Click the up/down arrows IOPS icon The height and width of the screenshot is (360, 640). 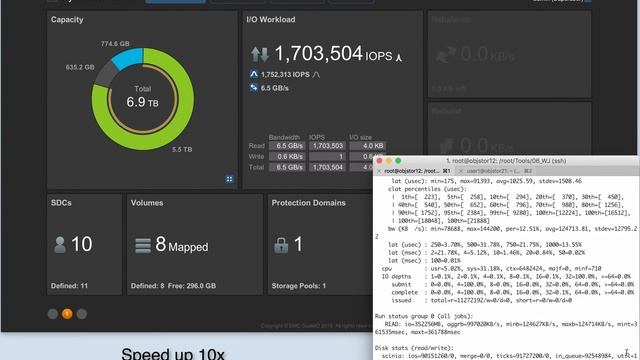point(260,54)
